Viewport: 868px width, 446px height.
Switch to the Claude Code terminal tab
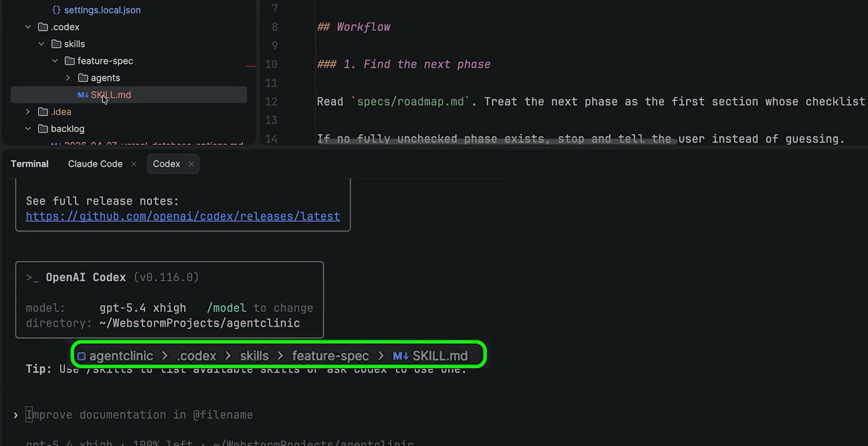tap(95, 164)
